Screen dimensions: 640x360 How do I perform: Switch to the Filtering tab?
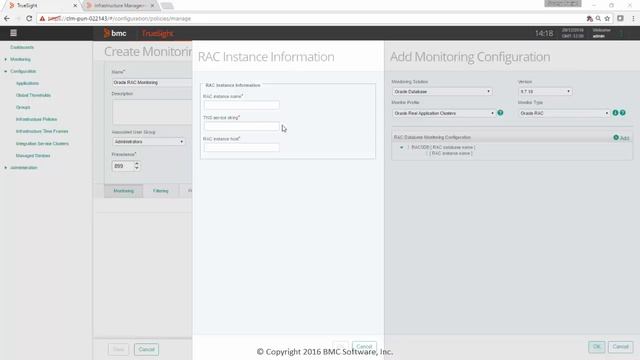(160, 191)
